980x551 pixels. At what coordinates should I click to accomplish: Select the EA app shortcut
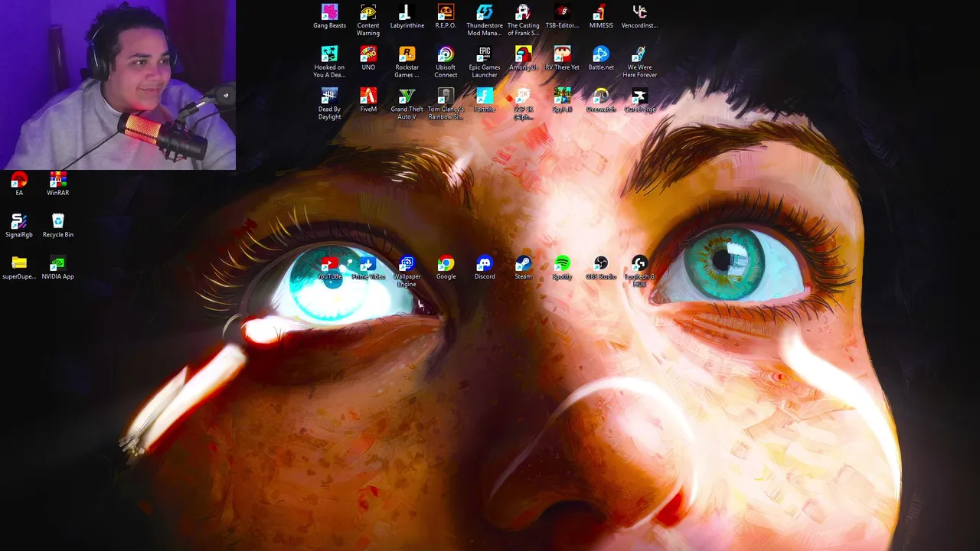point(19,184)
